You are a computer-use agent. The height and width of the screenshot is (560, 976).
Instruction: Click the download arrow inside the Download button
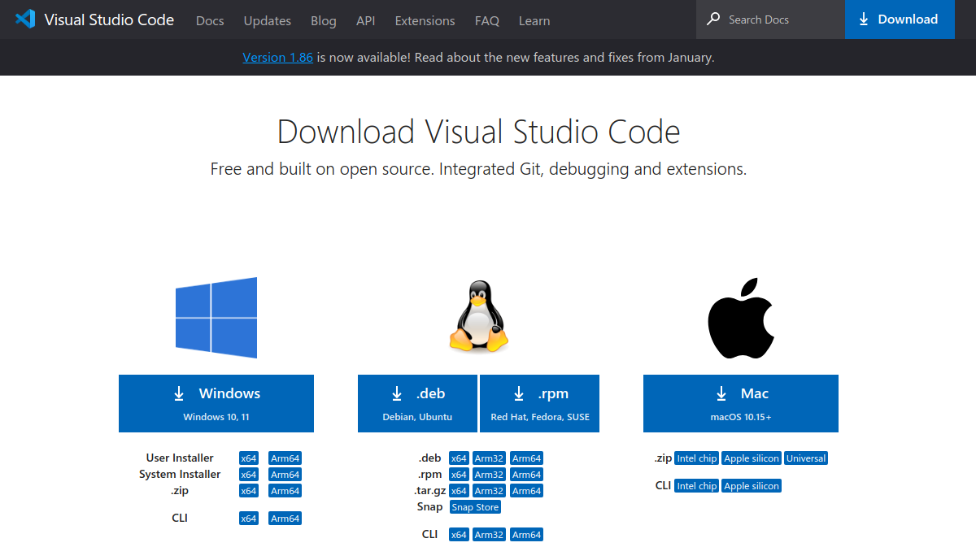click(x=863, y=19)
